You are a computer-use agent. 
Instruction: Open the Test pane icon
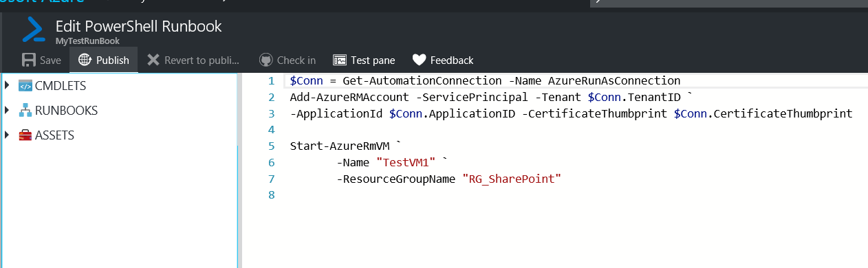point(339,60)
